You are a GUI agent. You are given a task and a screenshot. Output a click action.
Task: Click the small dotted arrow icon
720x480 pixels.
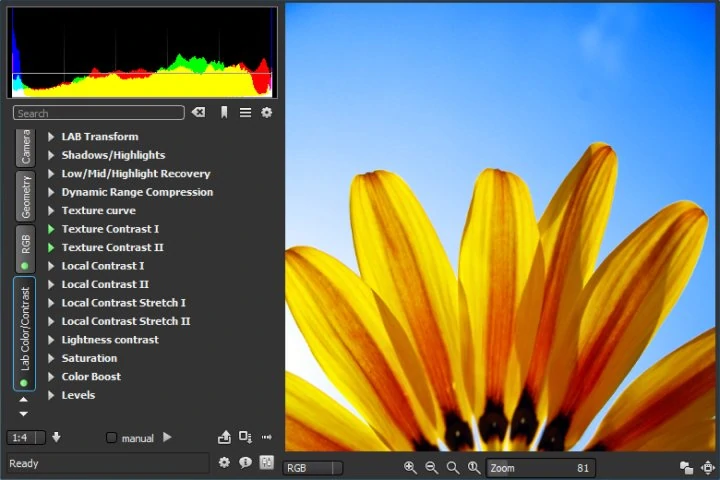[x=266, y=437]
